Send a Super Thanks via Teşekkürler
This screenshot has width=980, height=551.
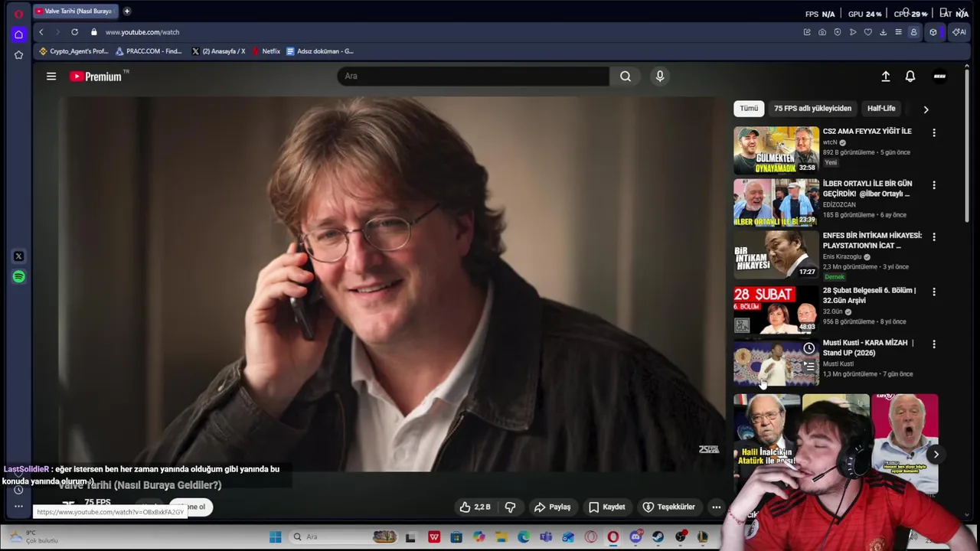(669, 507)
